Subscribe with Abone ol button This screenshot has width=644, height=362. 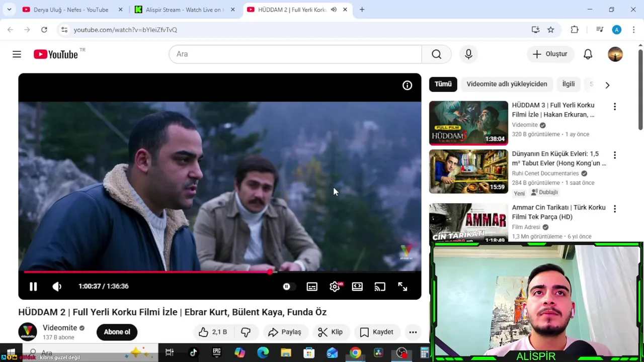[x=117, y=332]
